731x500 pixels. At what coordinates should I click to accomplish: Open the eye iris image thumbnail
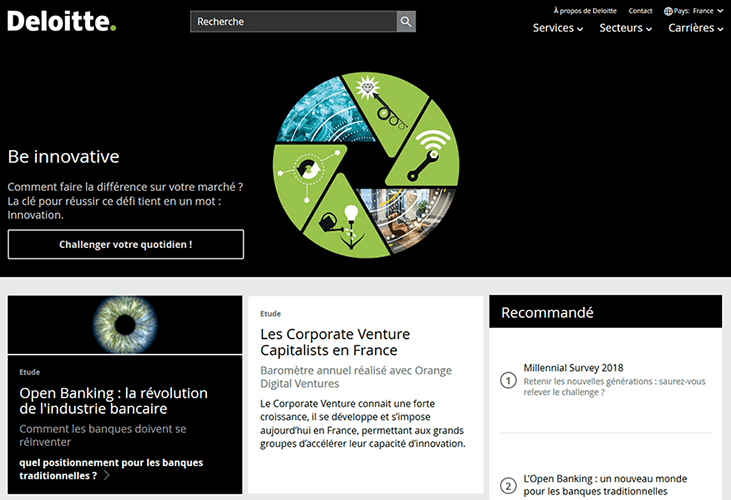(x=125, y=325)
